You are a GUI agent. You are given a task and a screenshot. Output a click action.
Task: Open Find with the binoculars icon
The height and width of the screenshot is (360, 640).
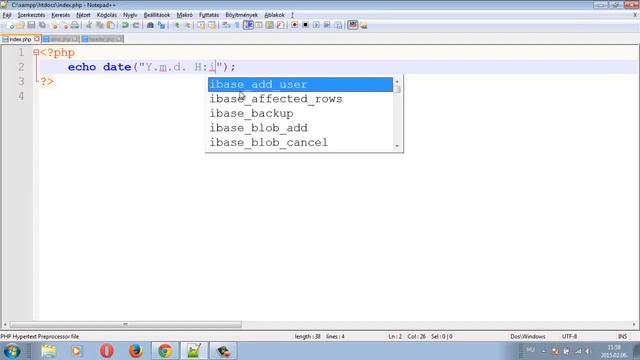click(150, 25)
